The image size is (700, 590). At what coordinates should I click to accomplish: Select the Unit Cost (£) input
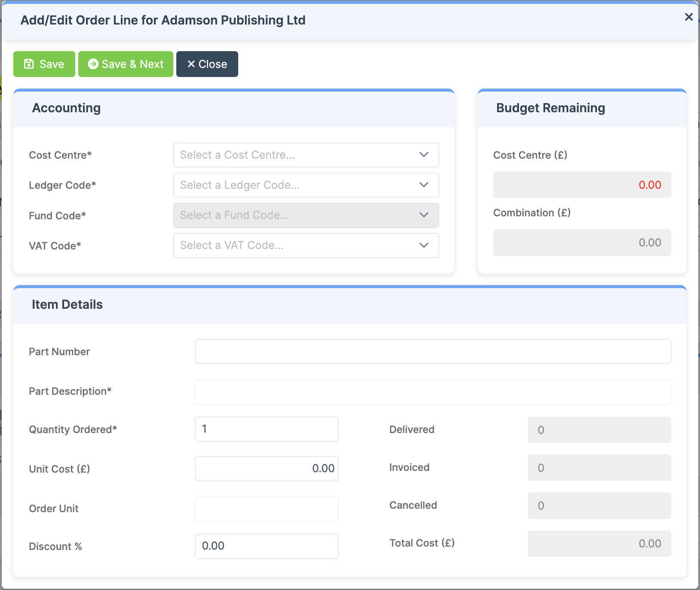pyautogui.click(x=267, y=469)
